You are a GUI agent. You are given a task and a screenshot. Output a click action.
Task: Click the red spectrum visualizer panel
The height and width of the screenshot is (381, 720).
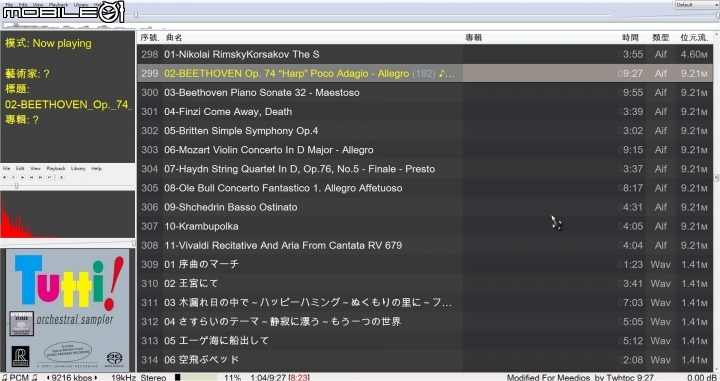pyautogui.click(x=68, y=214)
